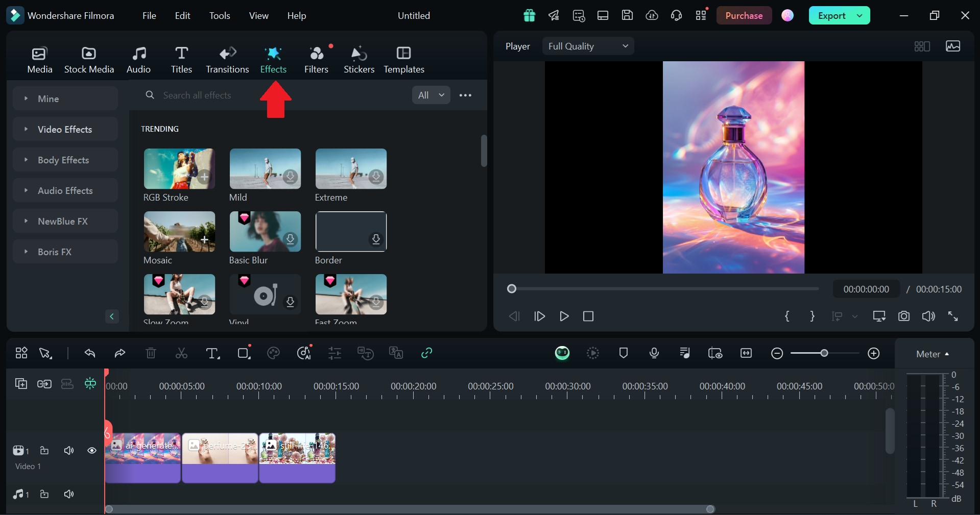Open the Help menu
980x515 pixels.
coord(297,16)
